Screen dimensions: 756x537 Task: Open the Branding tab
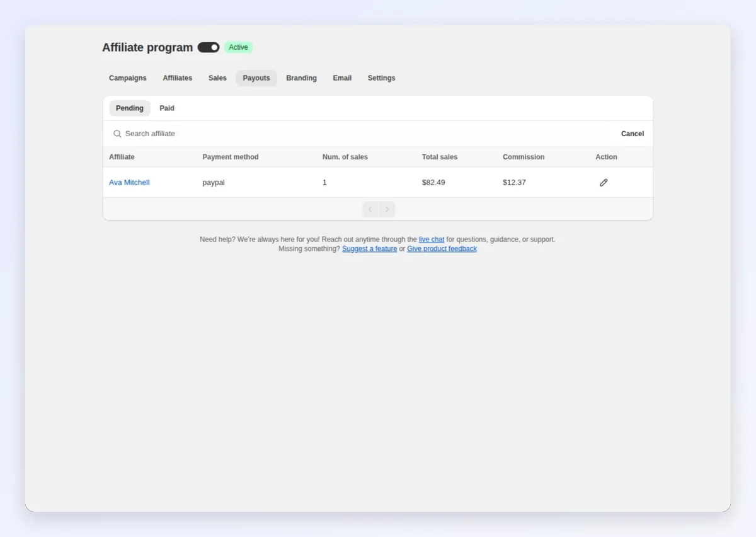pos(302,78)
